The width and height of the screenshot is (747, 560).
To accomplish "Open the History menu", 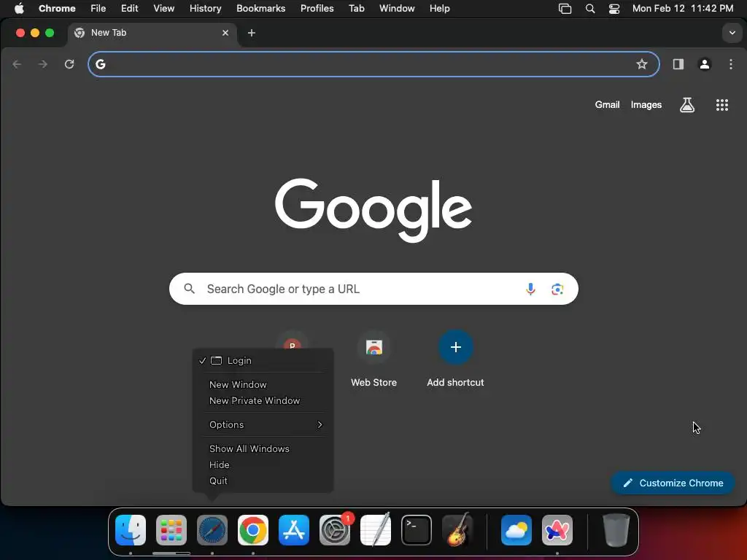I will [x=205, y=9].
